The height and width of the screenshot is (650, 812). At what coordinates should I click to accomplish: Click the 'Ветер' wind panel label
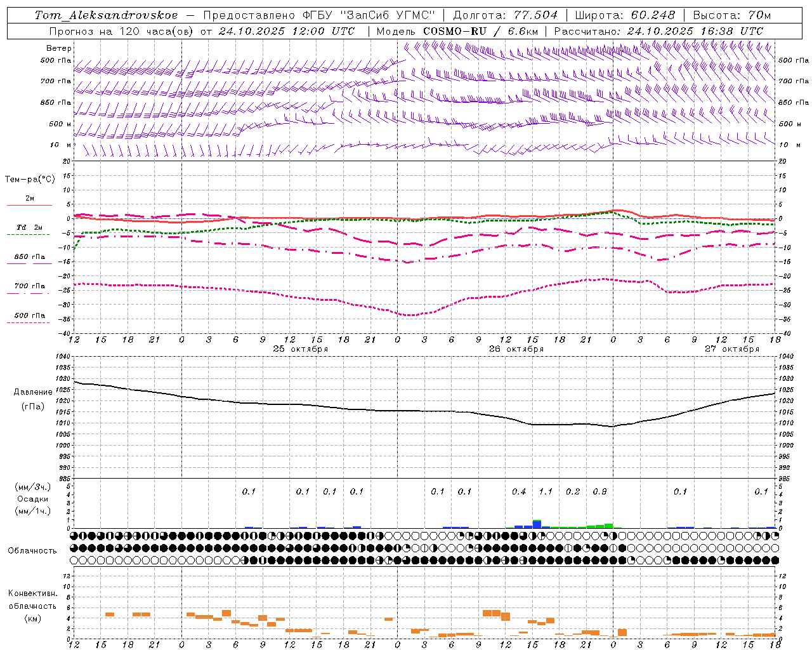point(59,48)
